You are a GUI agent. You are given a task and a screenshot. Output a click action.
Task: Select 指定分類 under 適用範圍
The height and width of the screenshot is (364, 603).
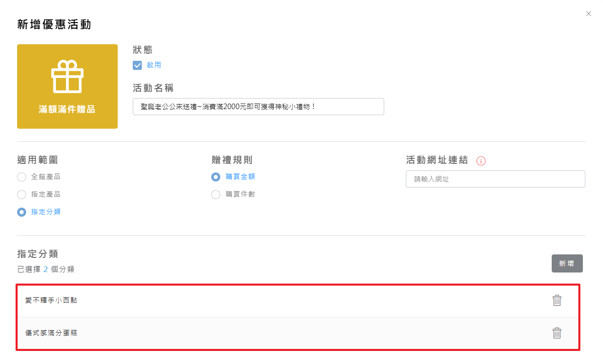(x=22, y=212)
